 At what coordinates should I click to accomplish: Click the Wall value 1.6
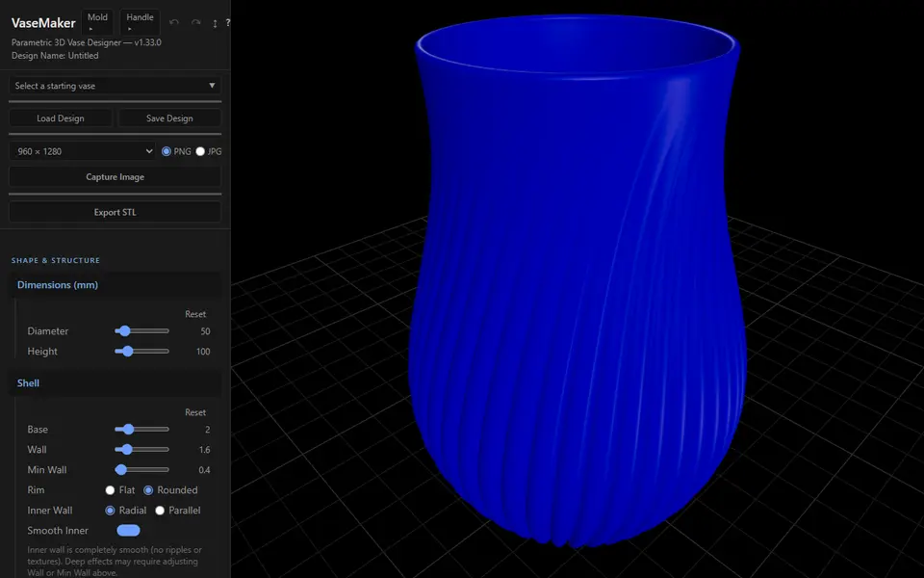204,450
